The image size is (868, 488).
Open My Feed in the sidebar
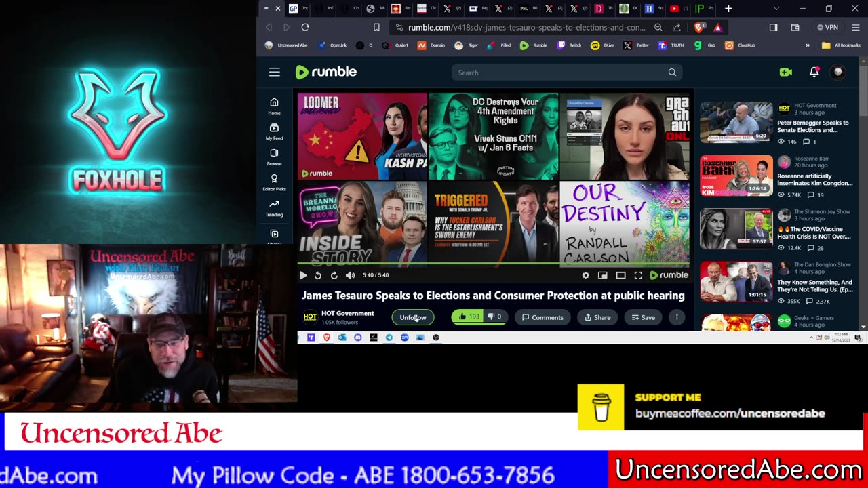[x=274, y=131]
